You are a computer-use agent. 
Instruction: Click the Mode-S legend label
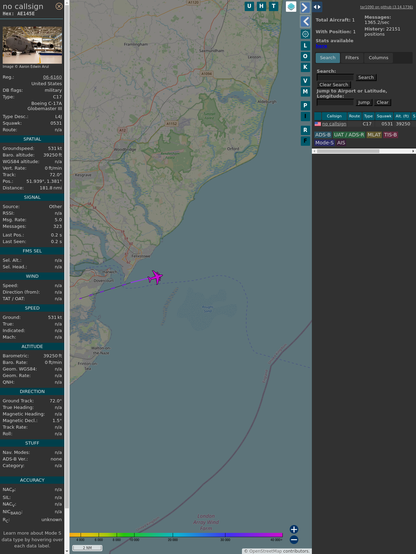click(x=324, y=143)
